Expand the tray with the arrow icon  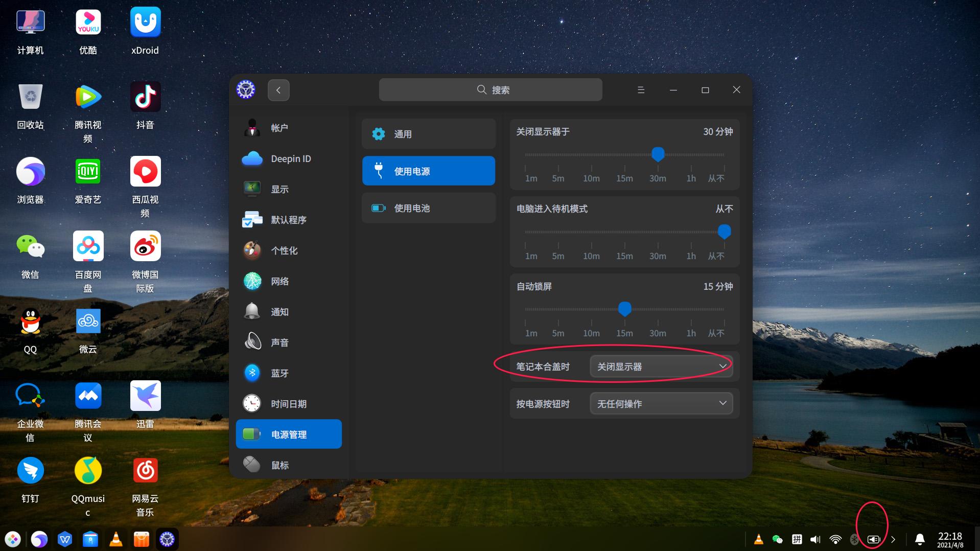click(x=893, y=539)
